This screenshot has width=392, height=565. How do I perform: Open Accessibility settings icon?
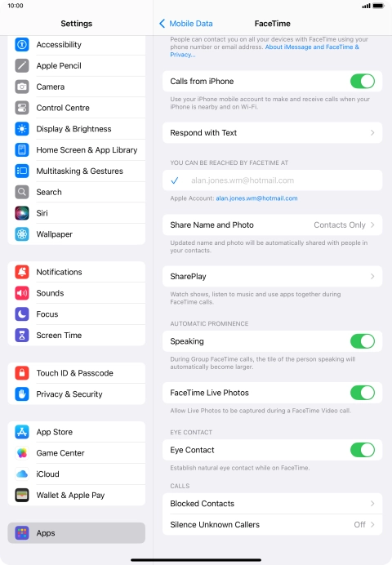(x=22, y=45)
